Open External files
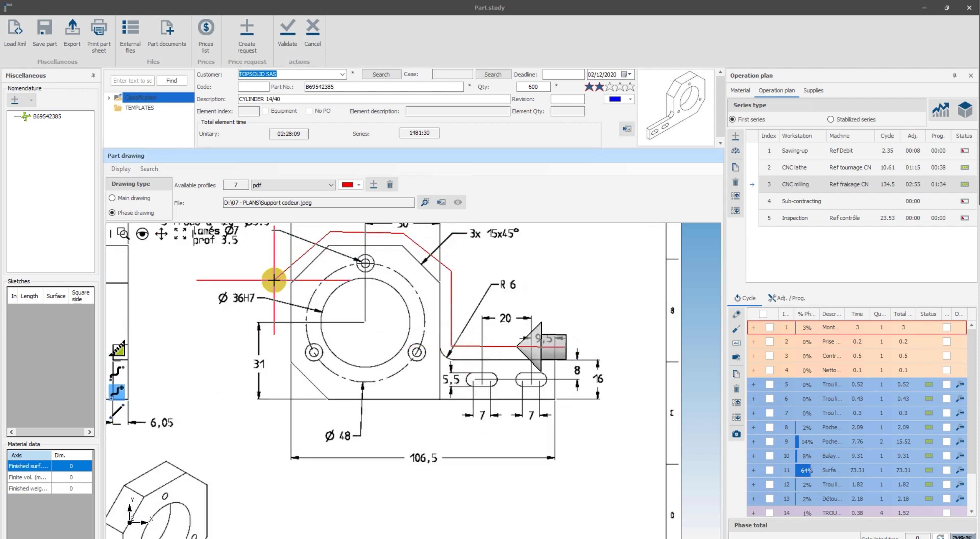Image resolution: width=980 pixels, height=539 pixels. (x=130, y=27)
